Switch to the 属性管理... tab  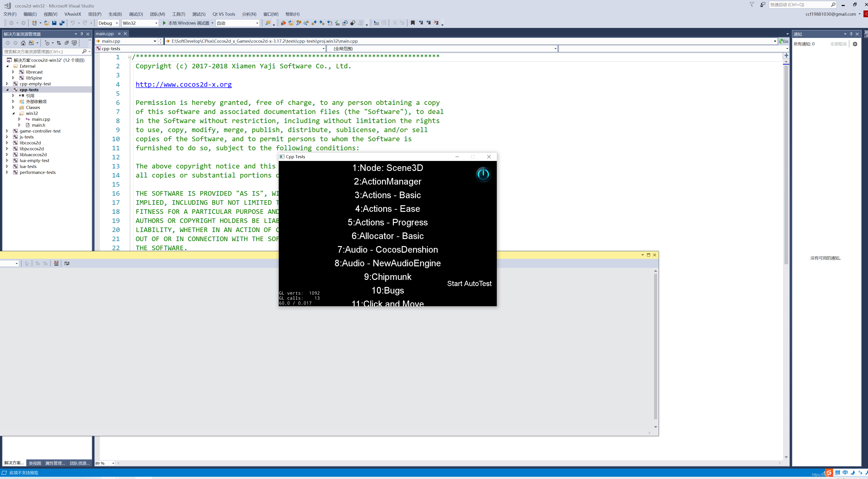55,463
